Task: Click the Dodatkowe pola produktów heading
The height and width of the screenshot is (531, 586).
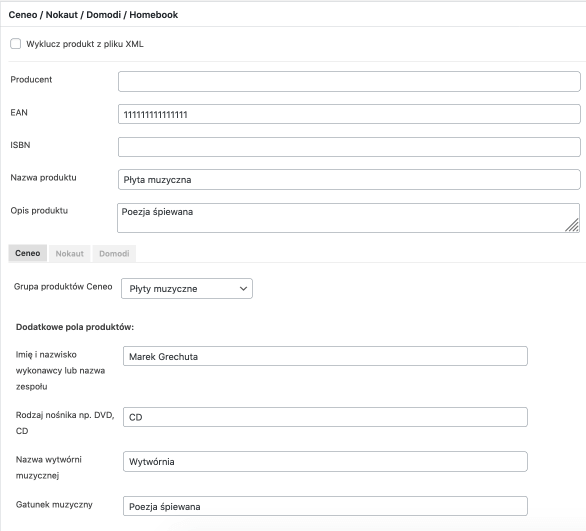Action: coord(75,327)
